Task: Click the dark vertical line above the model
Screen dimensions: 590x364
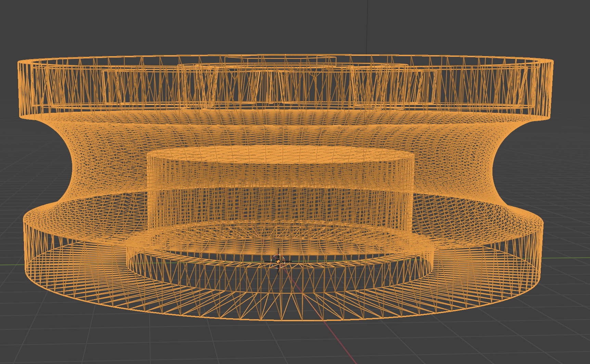Action: click(367, 27)
